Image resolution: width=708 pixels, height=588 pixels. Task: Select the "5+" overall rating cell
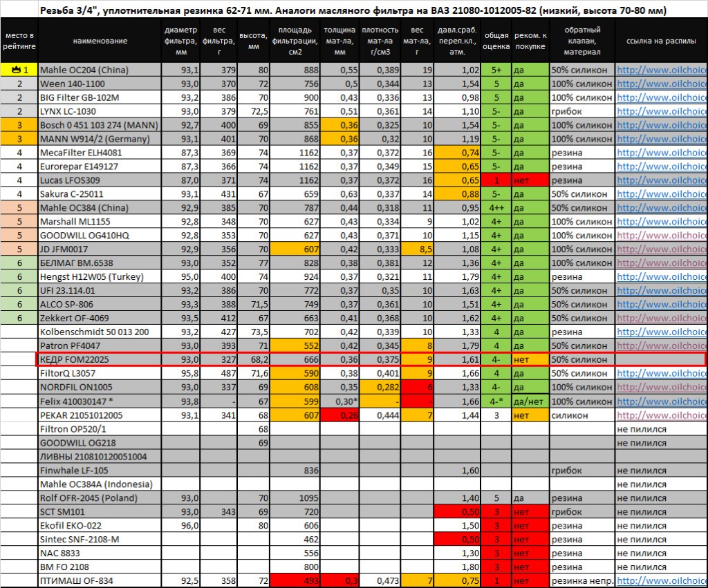coord(496,70)
